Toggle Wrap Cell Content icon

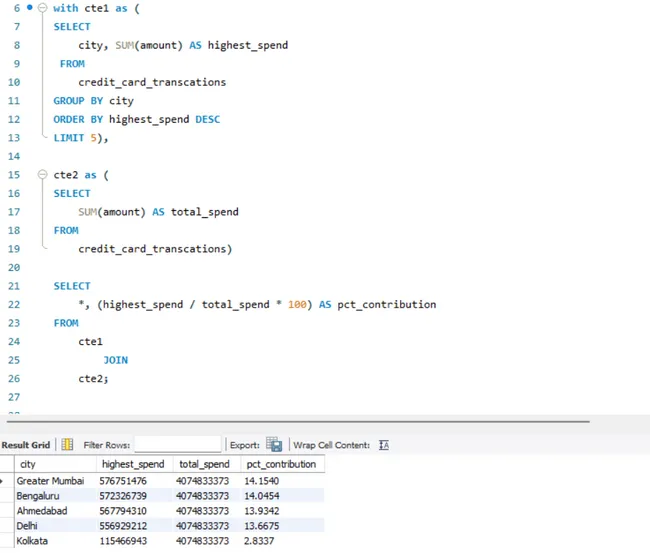point(384,445)
